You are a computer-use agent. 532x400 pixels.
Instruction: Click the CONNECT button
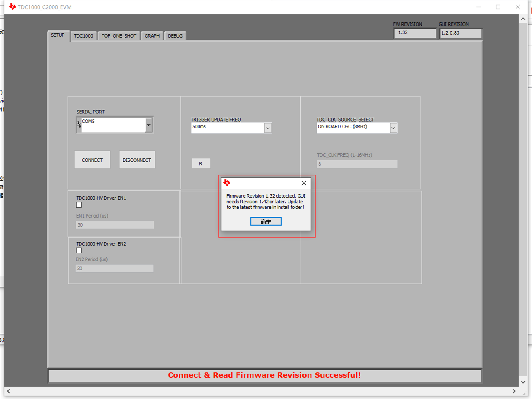(92, 160)
